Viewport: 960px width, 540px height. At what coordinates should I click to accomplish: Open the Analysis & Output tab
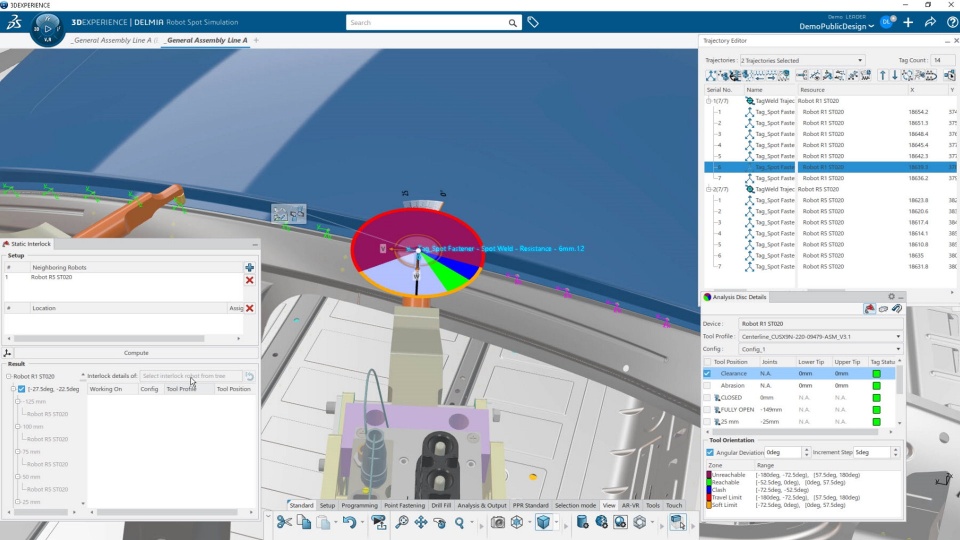[482, 505]
